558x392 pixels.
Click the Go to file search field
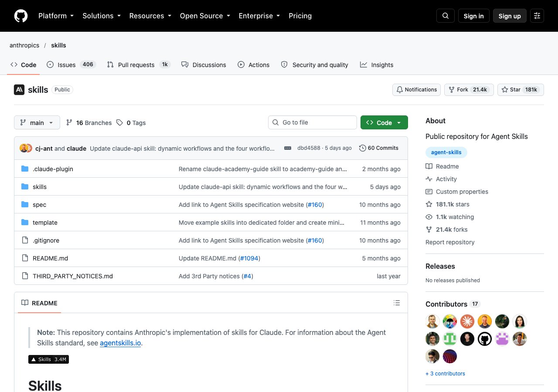313,122
